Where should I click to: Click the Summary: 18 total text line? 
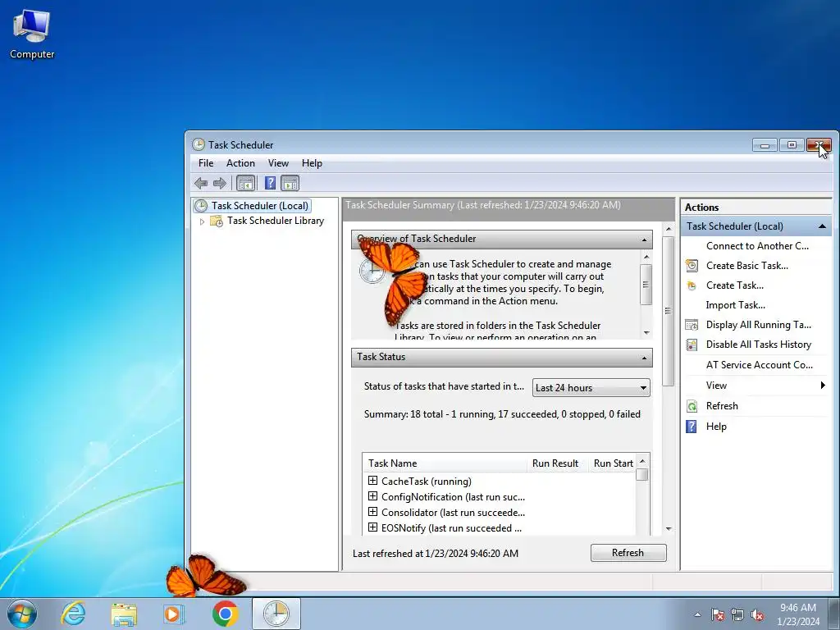coord(502,414)
